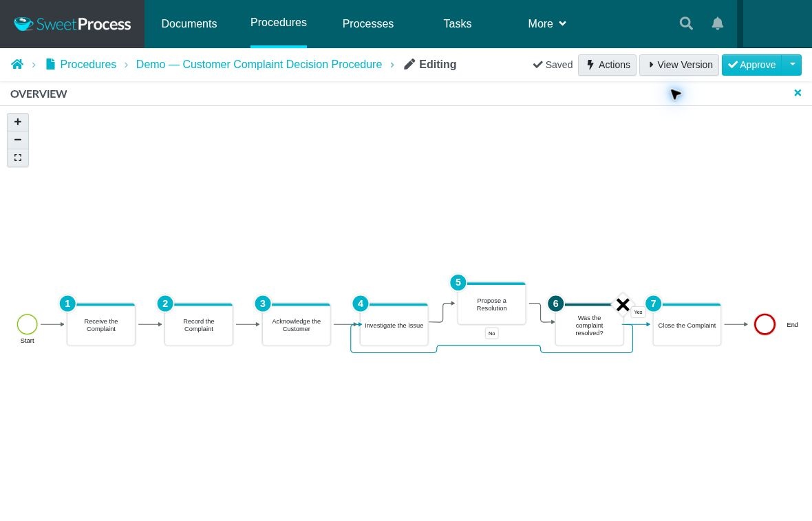This screenshot has width=812, height=521.
Task: Select the End circle node
Action: (x=765, y=325)
